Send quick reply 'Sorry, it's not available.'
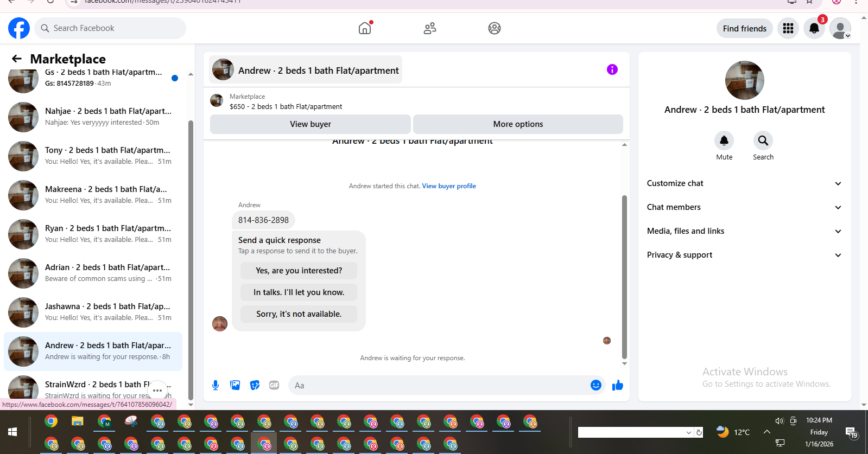 299,314
